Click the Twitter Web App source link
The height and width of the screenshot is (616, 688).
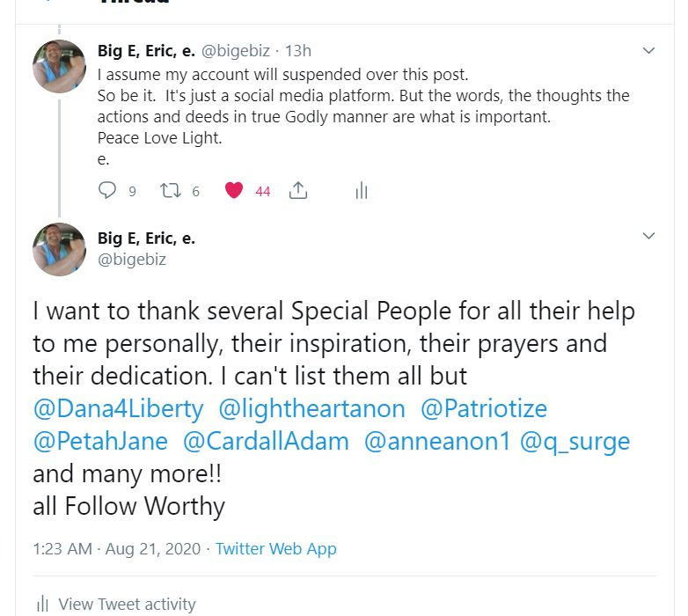coord(275,548)
